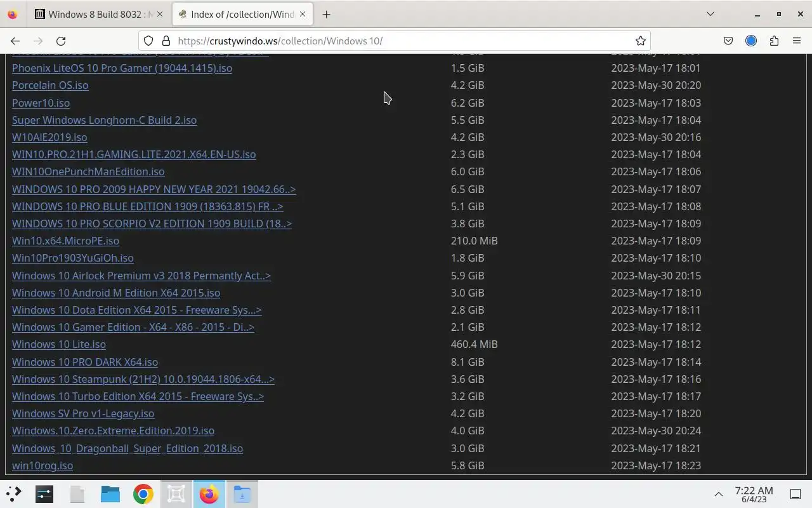Open the Power10.iso link

[41, 103]
